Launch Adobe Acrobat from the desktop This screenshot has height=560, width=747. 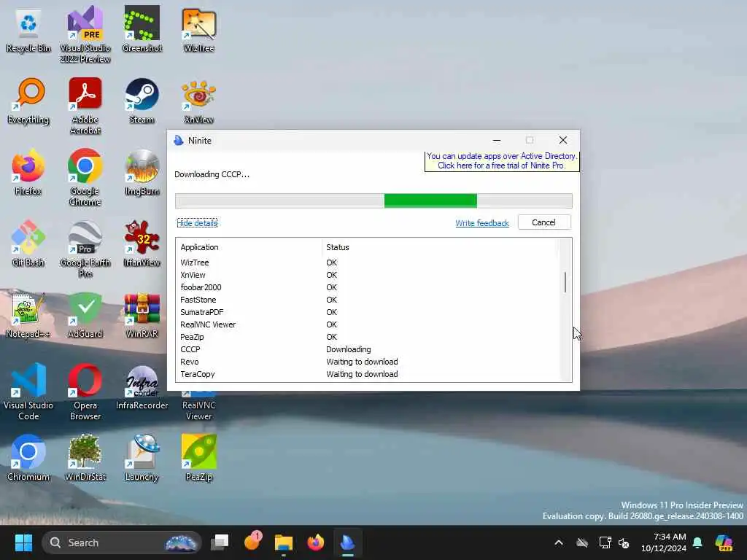click(85, 106)
